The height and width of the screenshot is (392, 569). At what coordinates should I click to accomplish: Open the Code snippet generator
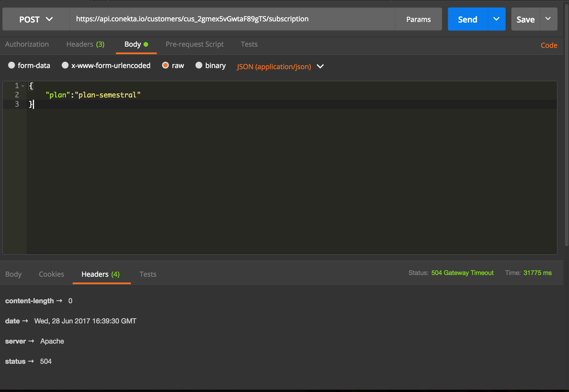(549, 45)
